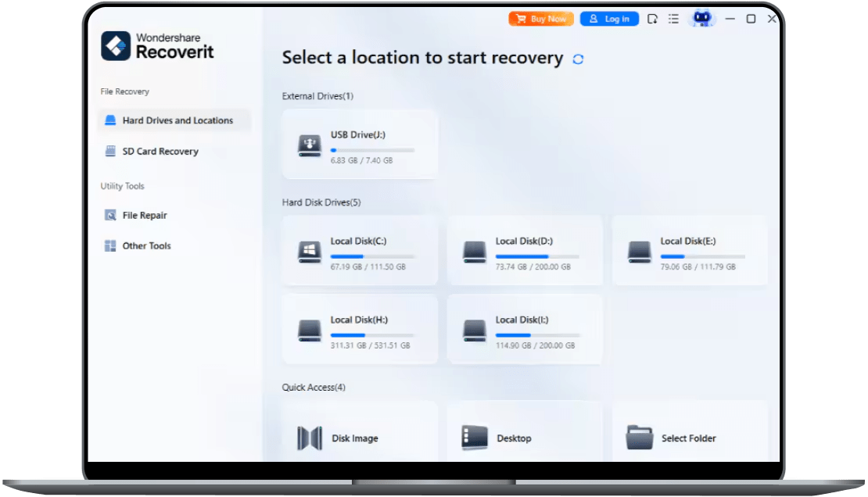This screenshot has height=497, width=868.
Task: Click the Local Disk(H:) usage bar
Action: (x=372, y=334)
